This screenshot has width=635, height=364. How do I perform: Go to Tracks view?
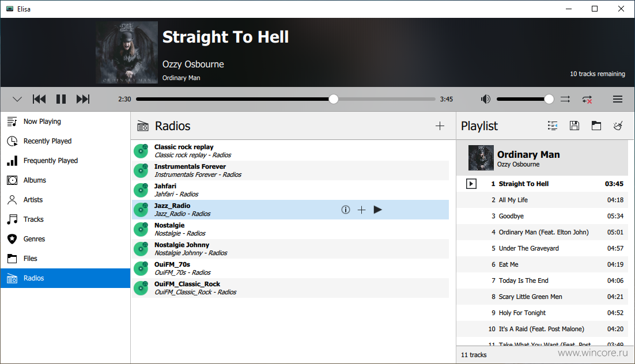[x=65, y=219]
